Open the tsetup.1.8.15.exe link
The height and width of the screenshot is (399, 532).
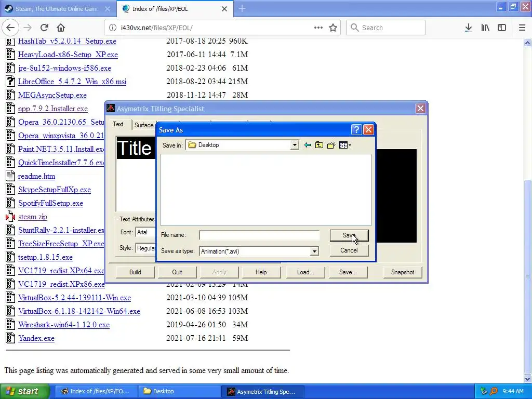click(46, 257)
